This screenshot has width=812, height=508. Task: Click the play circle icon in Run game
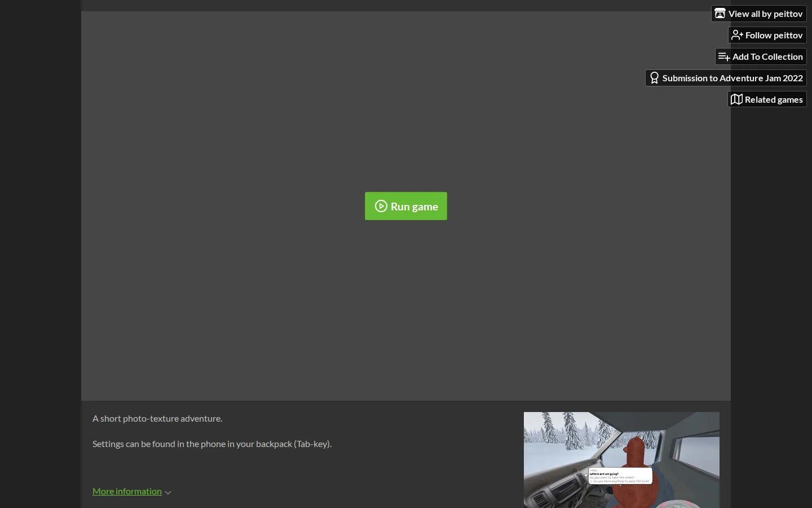[381, 206]
